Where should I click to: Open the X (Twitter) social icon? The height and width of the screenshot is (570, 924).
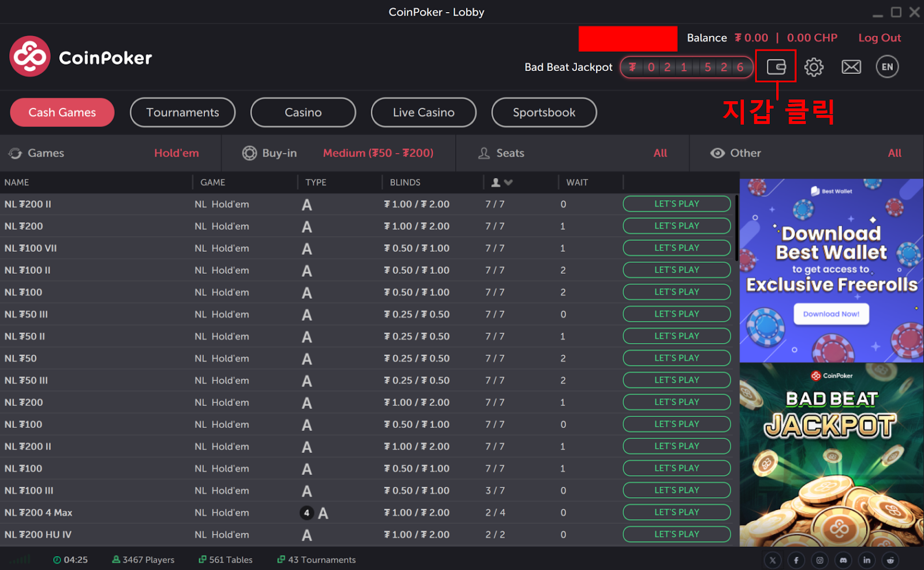pos(773,560)
